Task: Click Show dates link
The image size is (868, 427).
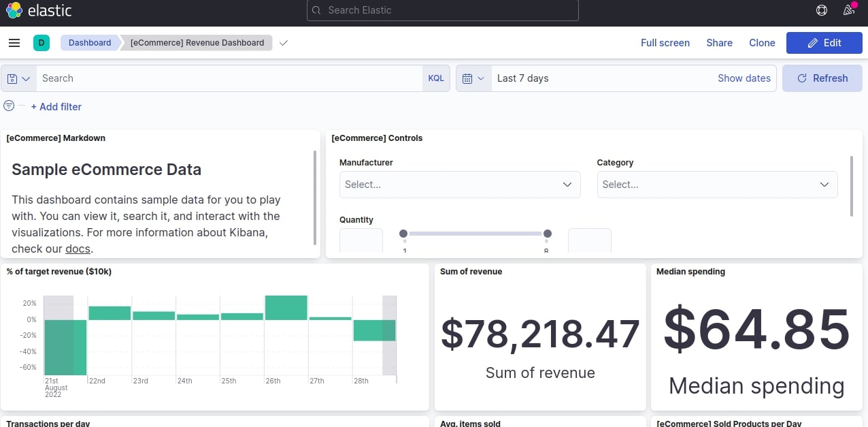Action: click(x=744, y=78)
